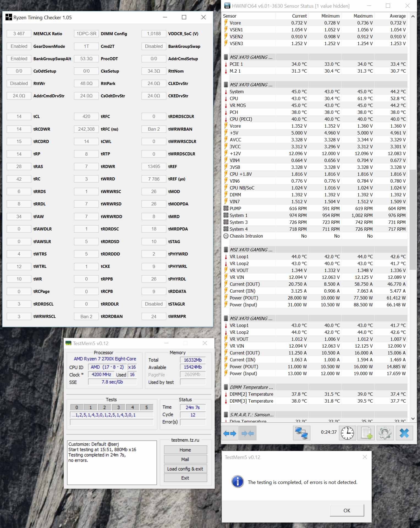
Task: Click the MEMCLK Ratio value field
Action: coord(19,34)
